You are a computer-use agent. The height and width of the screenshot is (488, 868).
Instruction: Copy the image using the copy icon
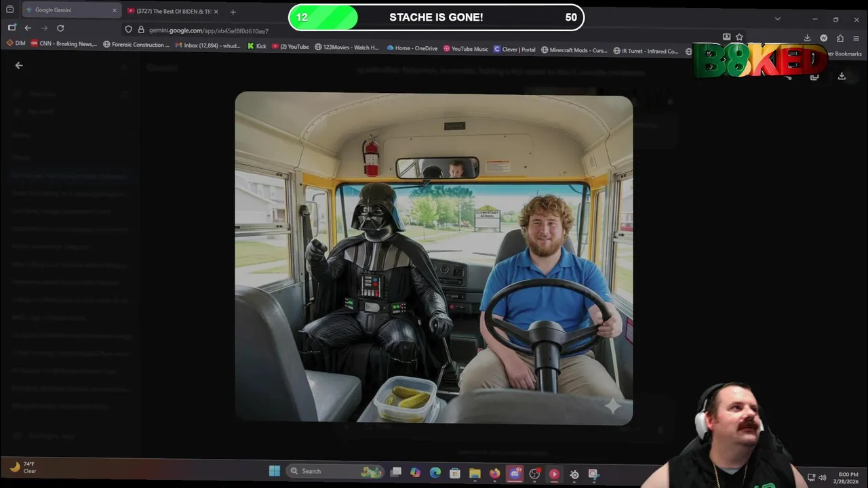(814, 77)
